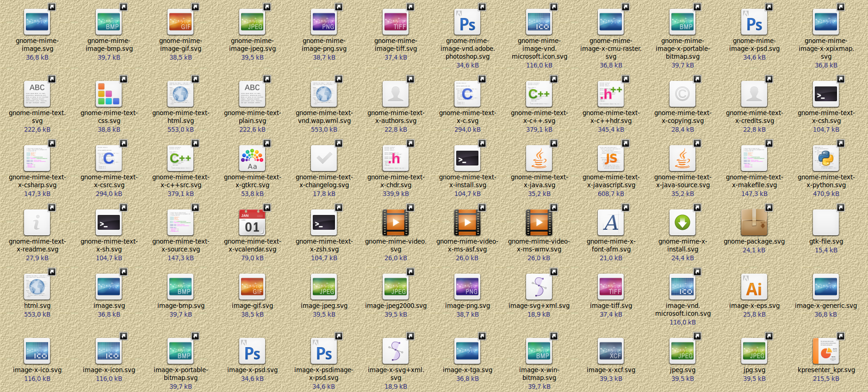The image size is (868, 392).
Task: Select the gnome-mime-text-x-readme.svg info icon
Action: click(37, 222)
